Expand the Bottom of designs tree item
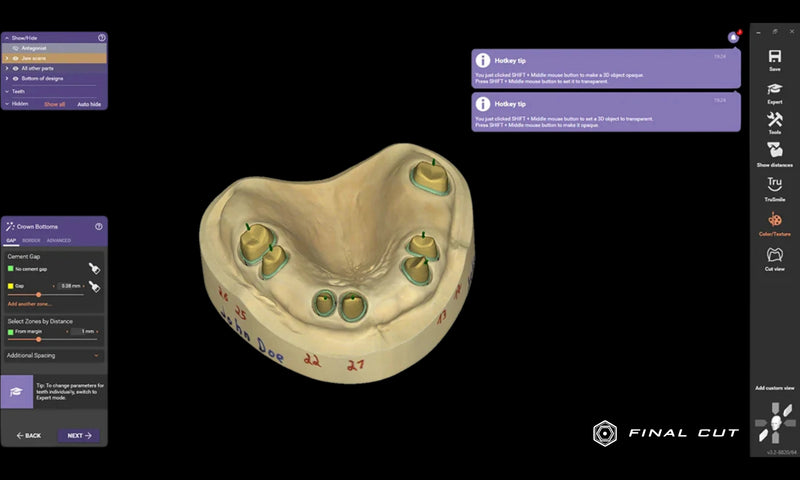Image resolution: width=800 pixels, height=480 pixels. pyautogui.click(x=6, y=78)
